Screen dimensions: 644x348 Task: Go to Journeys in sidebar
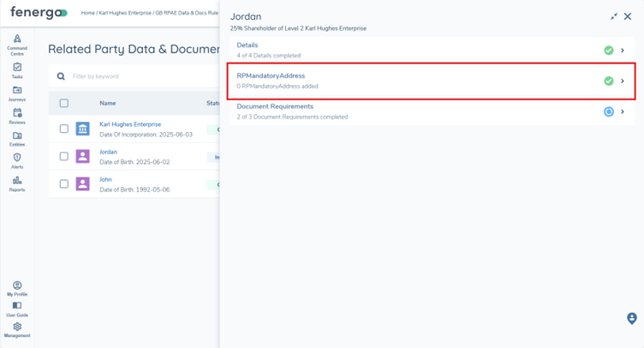coord(17,93)
